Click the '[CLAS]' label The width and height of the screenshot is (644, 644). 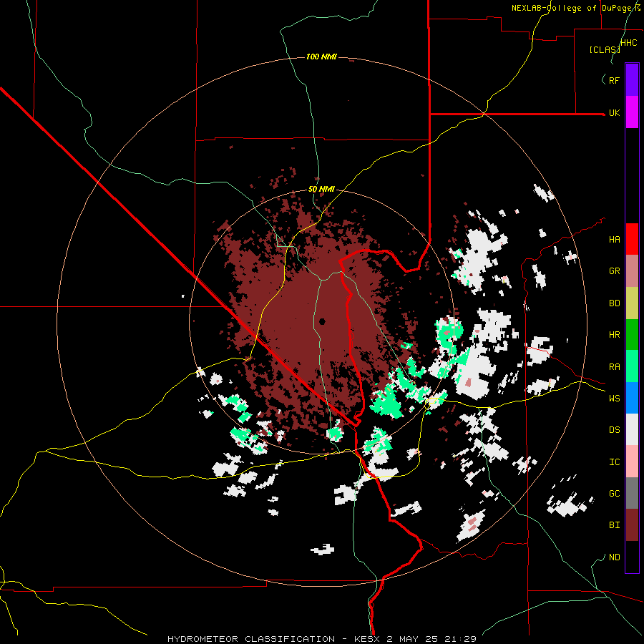605,49
